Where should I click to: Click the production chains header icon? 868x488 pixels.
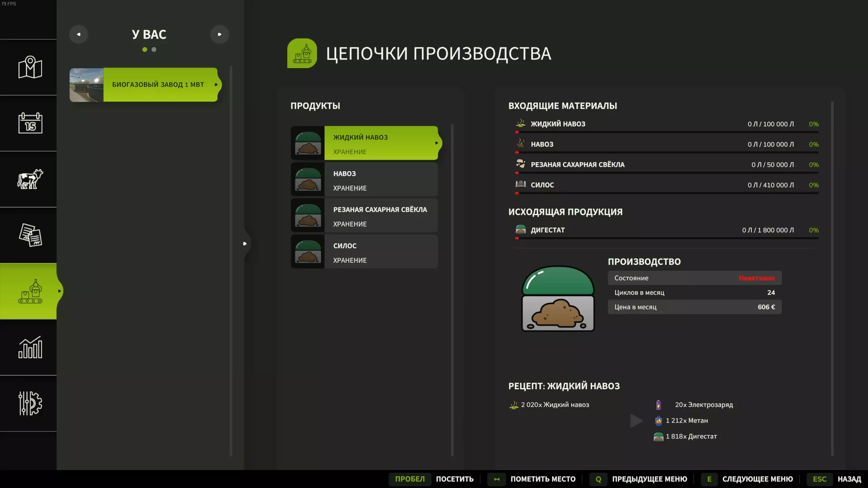click(302, 53)
